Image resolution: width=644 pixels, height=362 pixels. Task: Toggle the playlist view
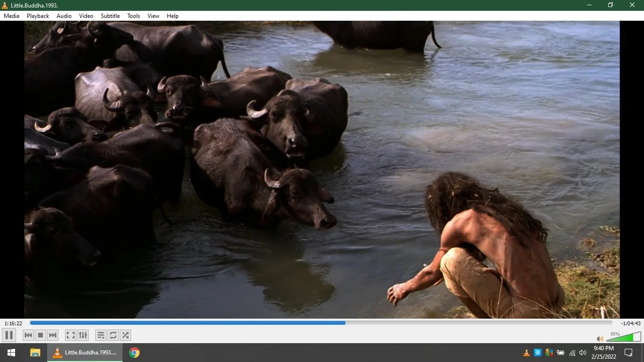point(100,335)
